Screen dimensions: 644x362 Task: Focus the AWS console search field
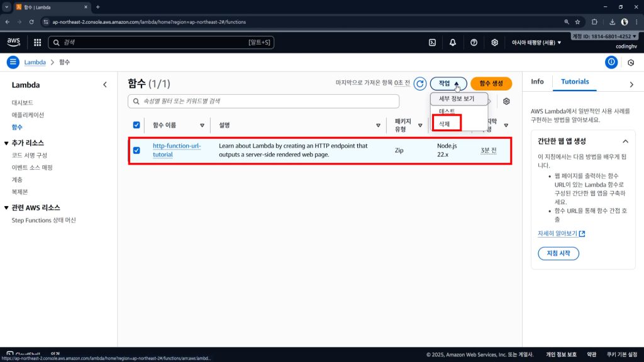pyautogui.click(x=161, y=42)
